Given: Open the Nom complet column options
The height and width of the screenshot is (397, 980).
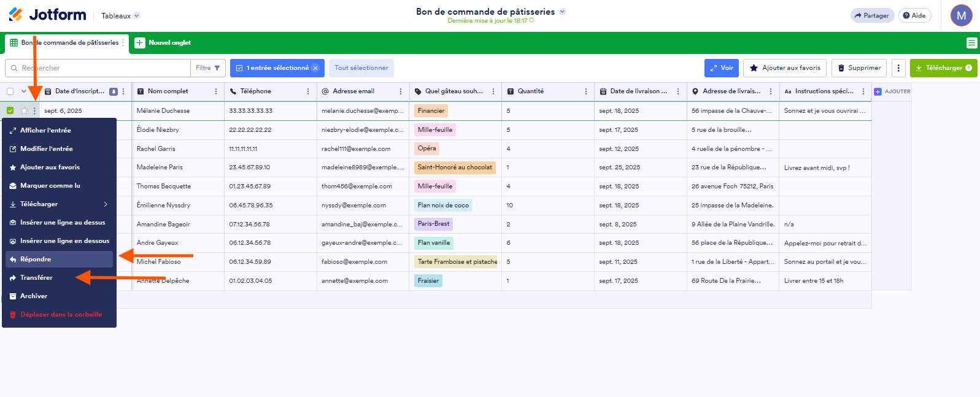Looking at the screenshot, I should [x=216, y=91].
